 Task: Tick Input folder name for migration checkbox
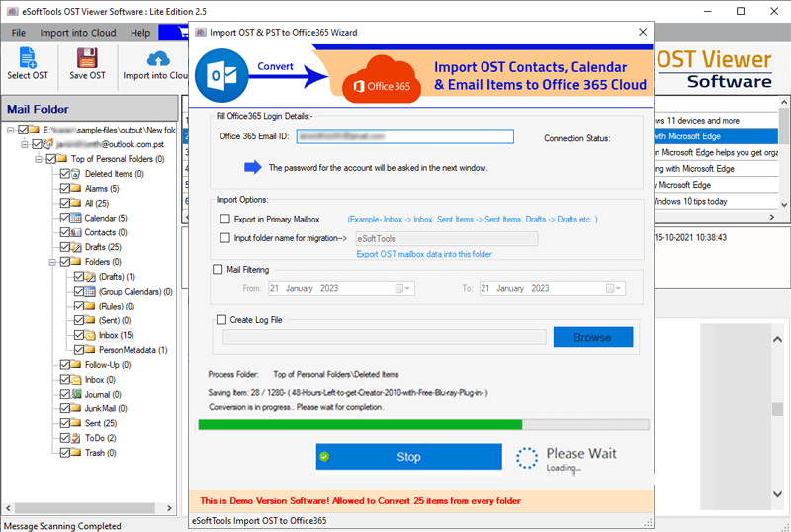pos(225,237)
